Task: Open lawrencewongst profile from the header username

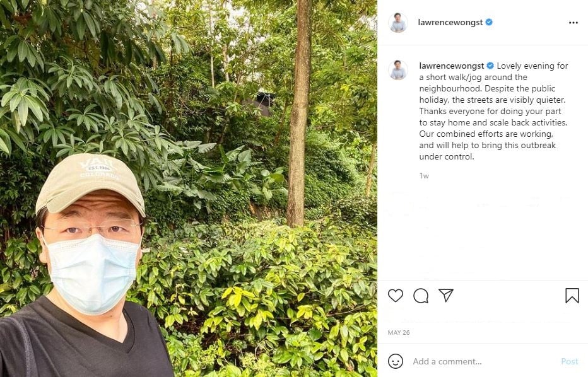Action: pyautogui.click(x=450, y=23)
